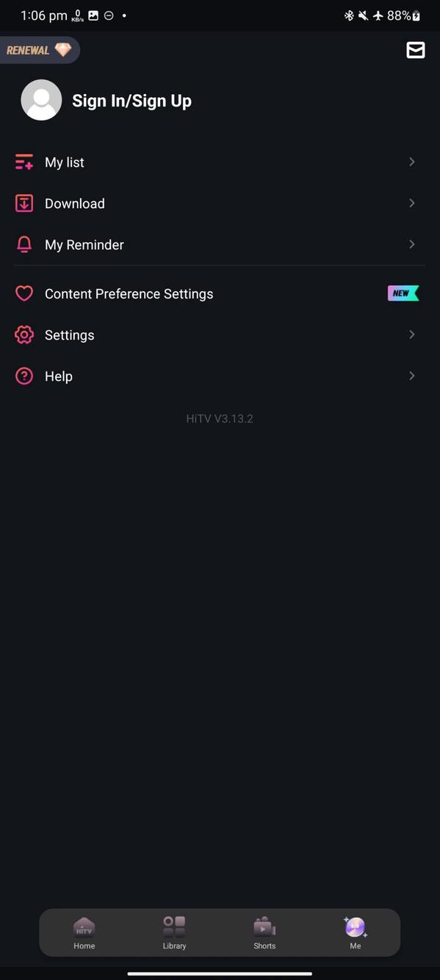Open the Library icon in bottom navigation
The width and height of the screenshot is (440, 980).
tap(174, 928)
